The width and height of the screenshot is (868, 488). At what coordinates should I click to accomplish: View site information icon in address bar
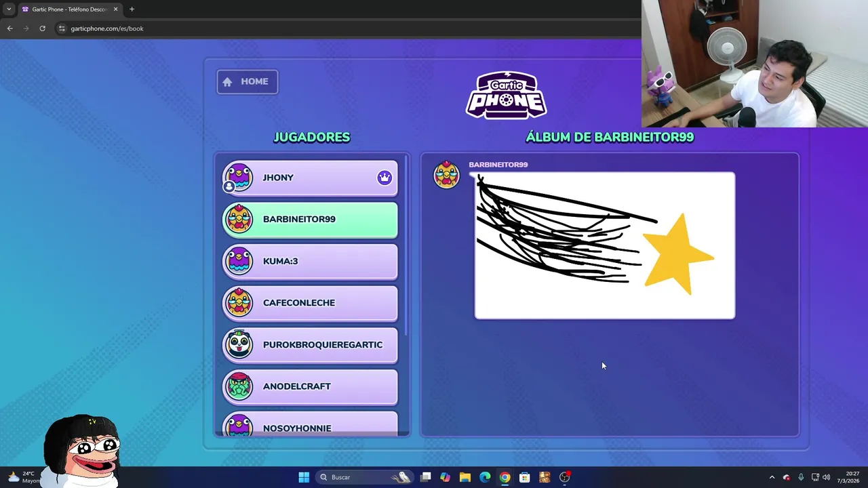click(x=62, y=28)
